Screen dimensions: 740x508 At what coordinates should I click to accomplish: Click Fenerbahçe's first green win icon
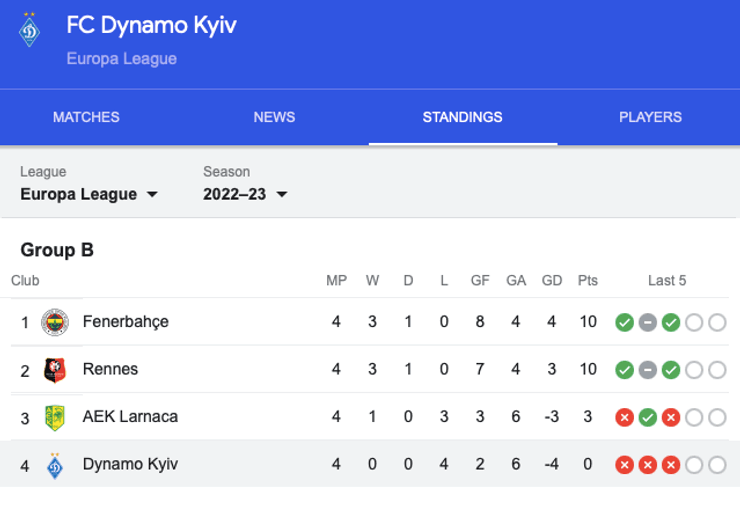[624, 322]
